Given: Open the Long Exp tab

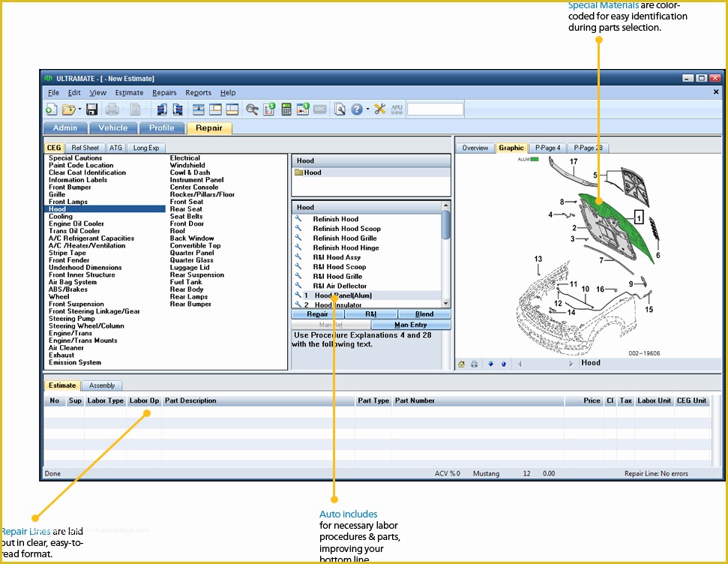Looking at the screenshot, I should (146, 148).
